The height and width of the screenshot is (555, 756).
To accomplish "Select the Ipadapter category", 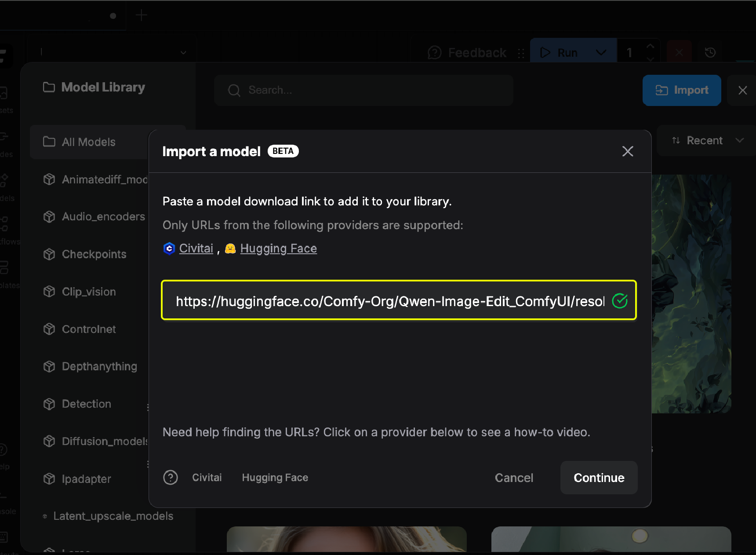I will 86,479.
